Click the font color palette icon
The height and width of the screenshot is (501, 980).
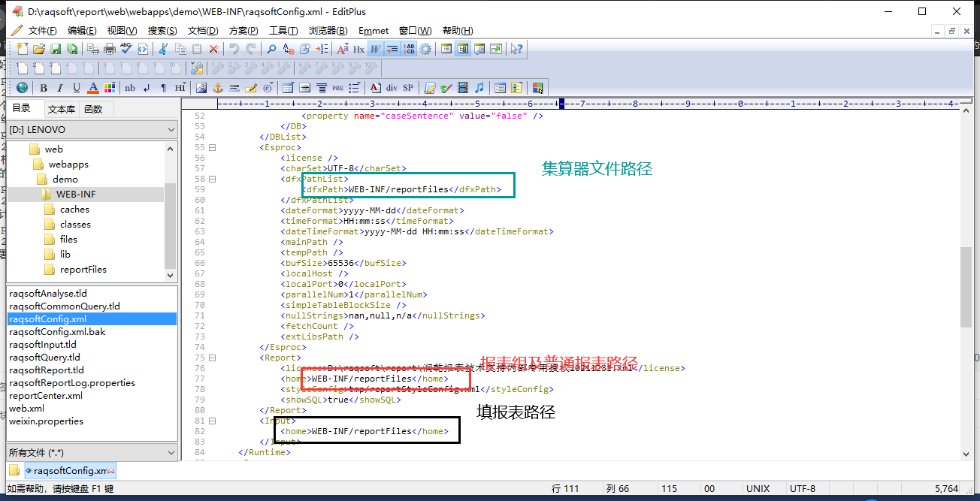point(110,88)
